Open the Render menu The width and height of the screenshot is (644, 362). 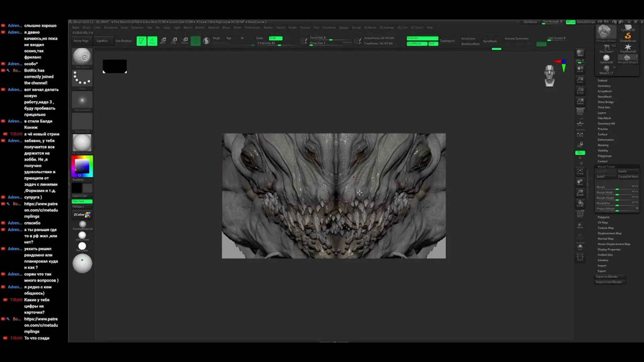point(268,27)
